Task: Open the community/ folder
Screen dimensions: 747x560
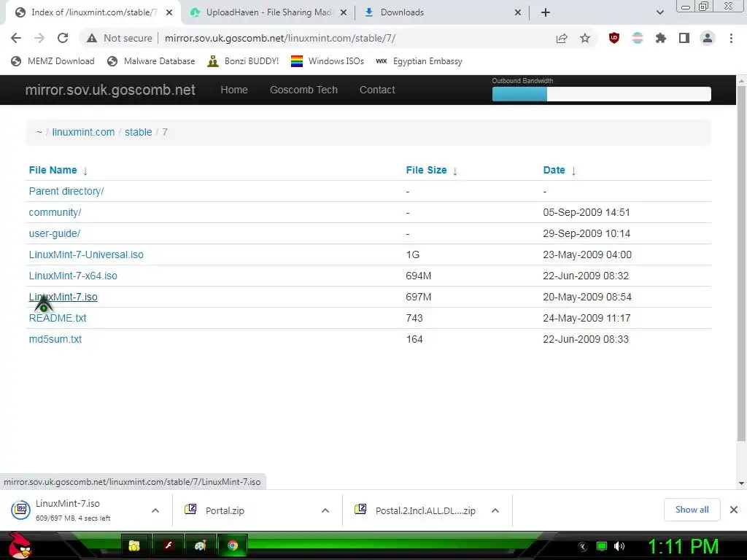Action: [x=55, y=212]
